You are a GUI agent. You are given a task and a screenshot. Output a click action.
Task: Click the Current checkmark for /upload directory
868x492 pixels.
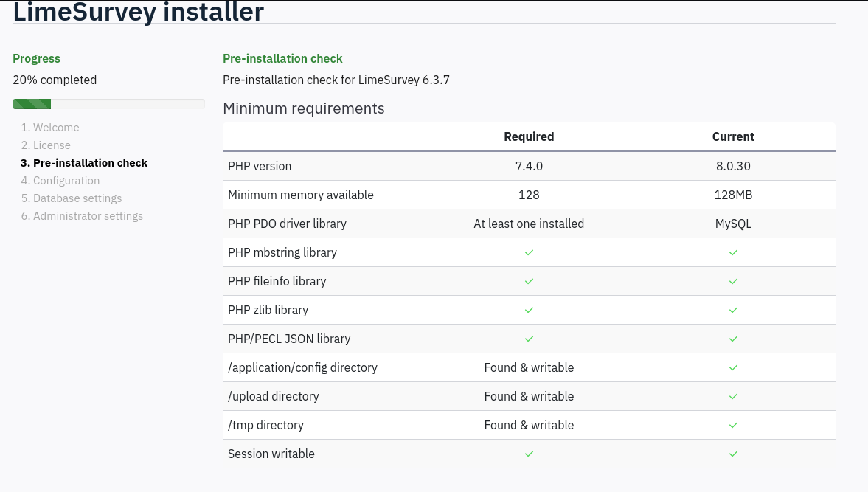[733, 396]
